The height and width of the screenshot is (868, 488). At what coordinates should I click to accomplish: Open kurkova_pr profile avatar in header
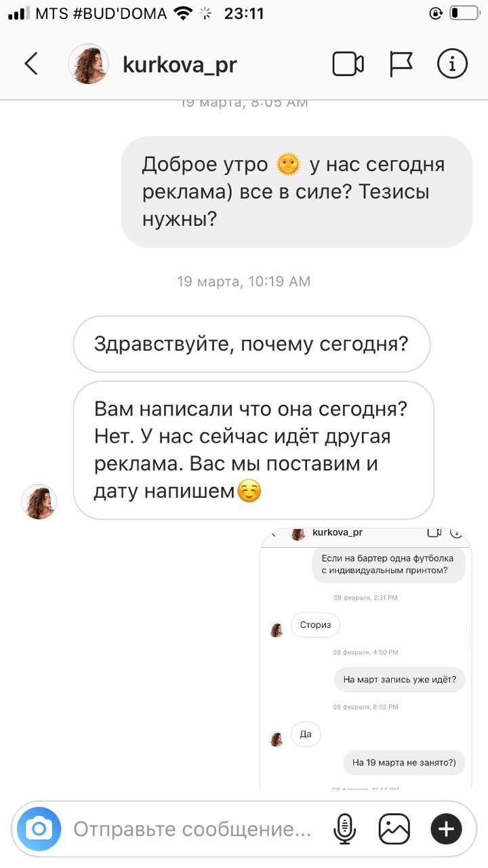[x=89, y=64]
